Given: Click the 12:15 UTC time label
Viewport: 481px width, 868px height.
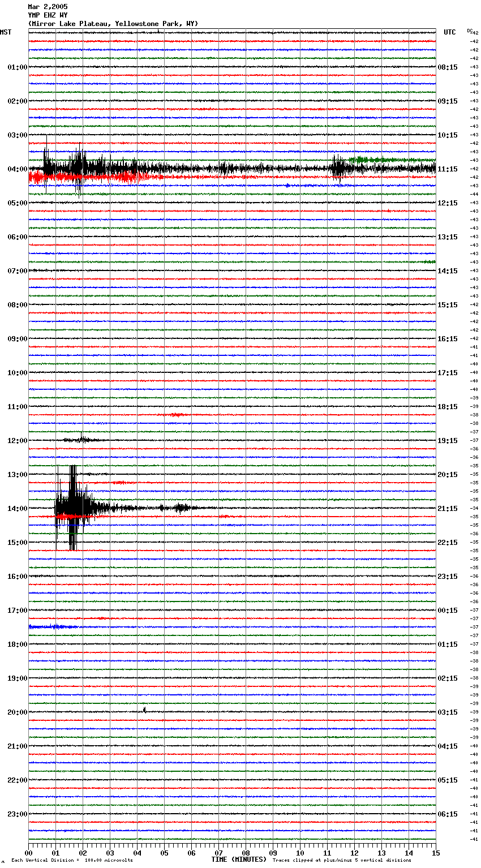Looking at the screenshot, I should point(448,203).
